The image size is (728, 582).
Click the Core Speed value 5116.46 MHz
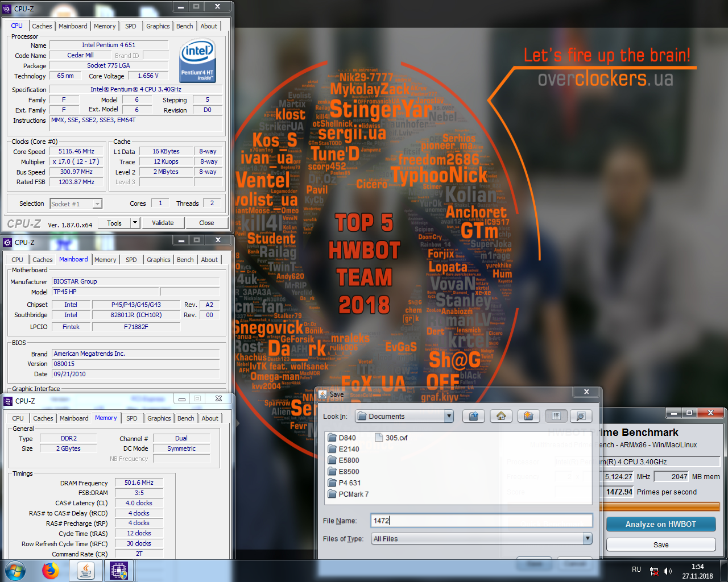76,151
